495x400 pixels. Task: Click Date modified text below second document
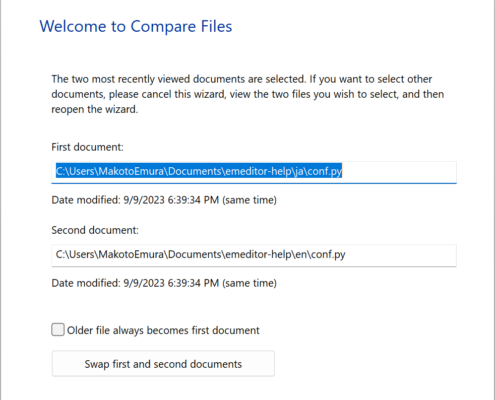click(164, 283)
